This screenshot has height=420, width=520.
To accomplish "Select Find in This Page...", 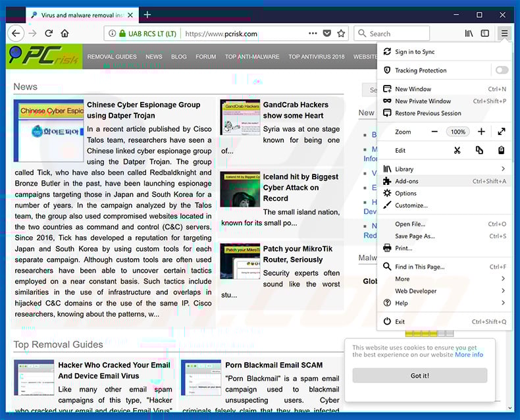I will (x=445, y=267).
